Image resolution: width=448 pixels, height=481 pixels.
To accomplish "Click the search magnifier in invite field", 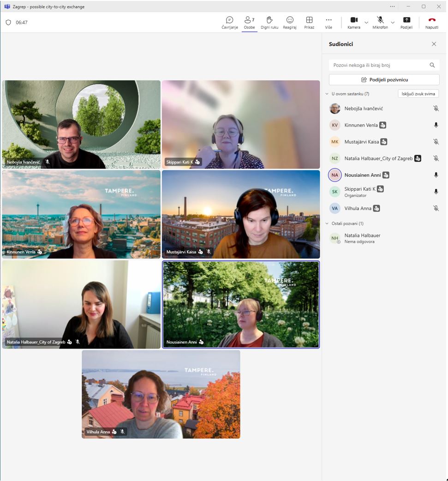I will tap(432, 65).
